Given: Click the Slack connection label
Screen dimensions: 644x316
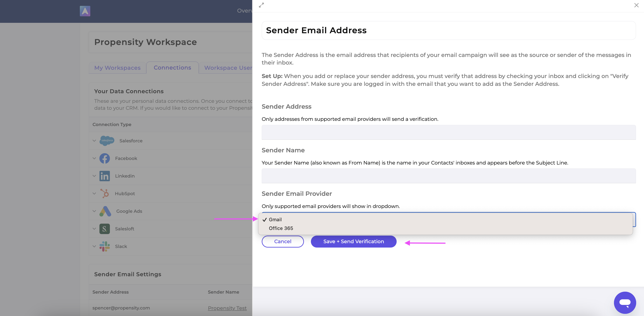Looking at the screenshot, I should click(x=121, y=246).
